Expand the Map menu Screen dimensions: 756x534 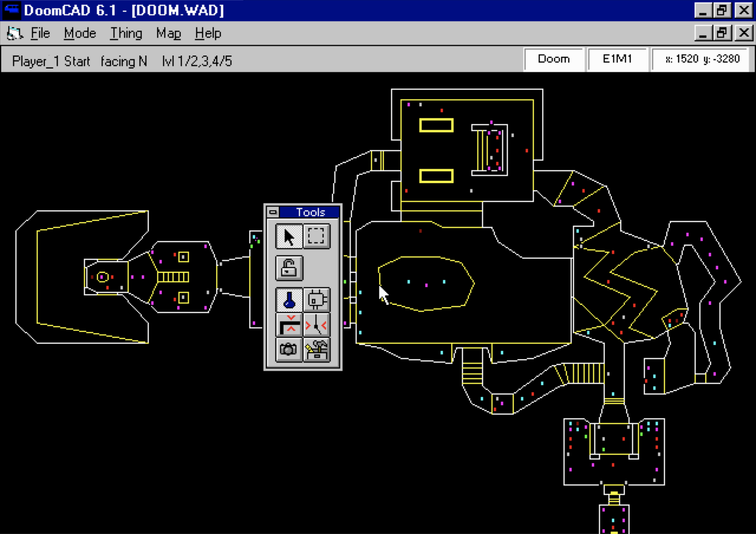(x=168, y=33)
